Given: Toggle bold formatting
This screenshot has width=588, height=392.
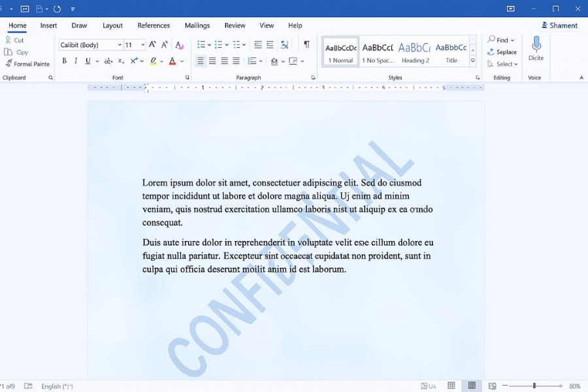Looking at the screenshot, I should [x=64, y=60].
